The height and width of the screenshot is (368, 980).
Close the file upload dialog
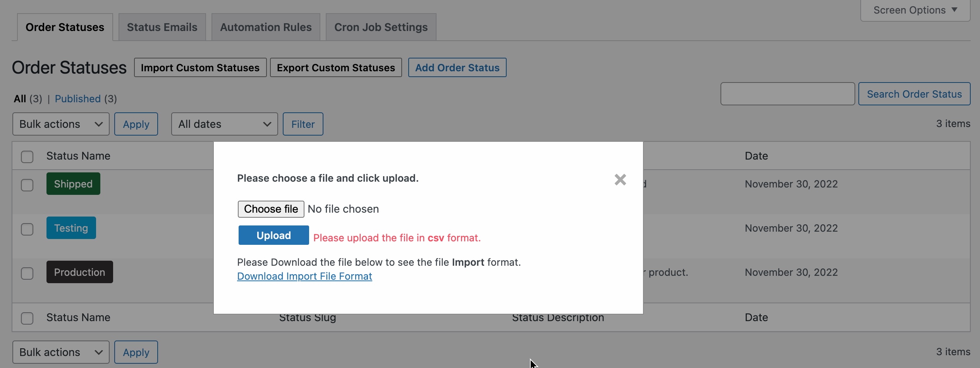click(x=620, y=179)
